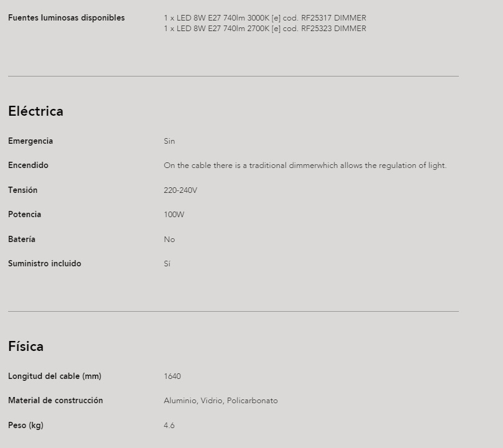Screen dimensions: 503x448
Task: Select the RF25317 DIMMER light source line
Action: (x=265, y=17)
